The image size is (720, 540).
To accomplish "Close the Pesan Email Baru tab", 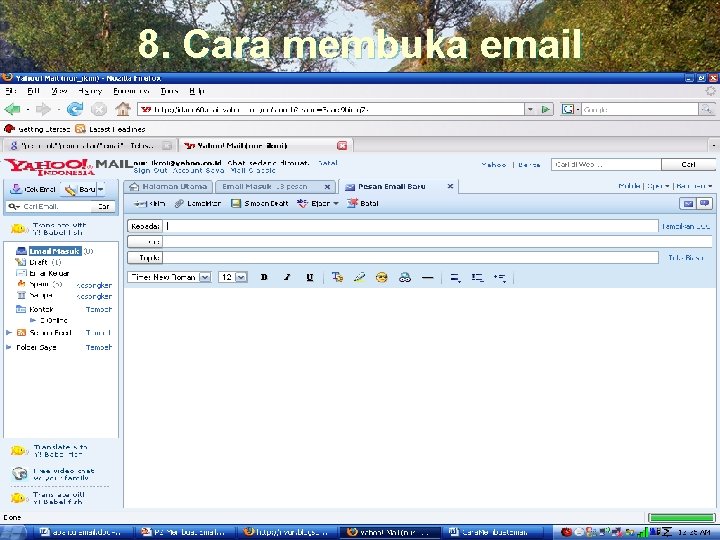I will click(x=450, y=186).
